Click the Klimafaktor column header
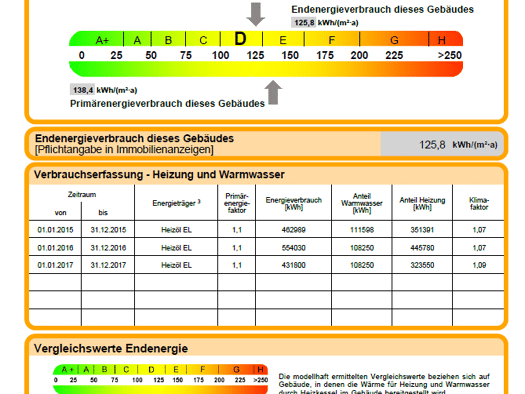525x394 pixels. pos(479,204)
